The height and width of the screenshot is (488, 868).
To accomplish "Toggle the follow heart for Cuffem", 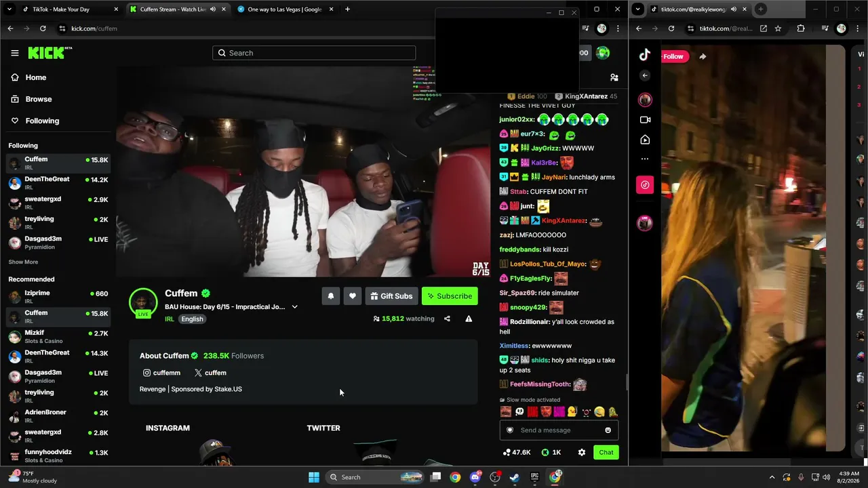I will [x=353, y=296].
